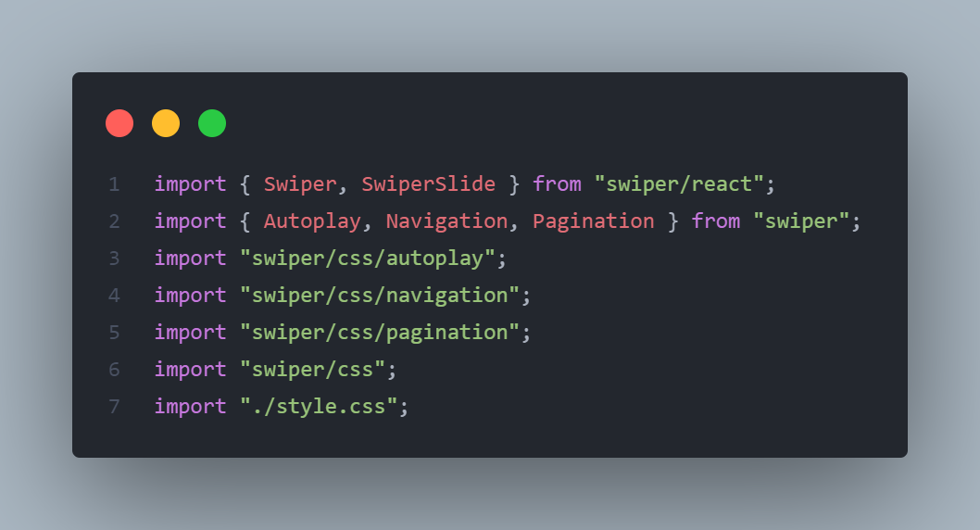Screen dimensions: 980x530
Task: Click the "./style.css" string
Action: [x=319, y=406]
